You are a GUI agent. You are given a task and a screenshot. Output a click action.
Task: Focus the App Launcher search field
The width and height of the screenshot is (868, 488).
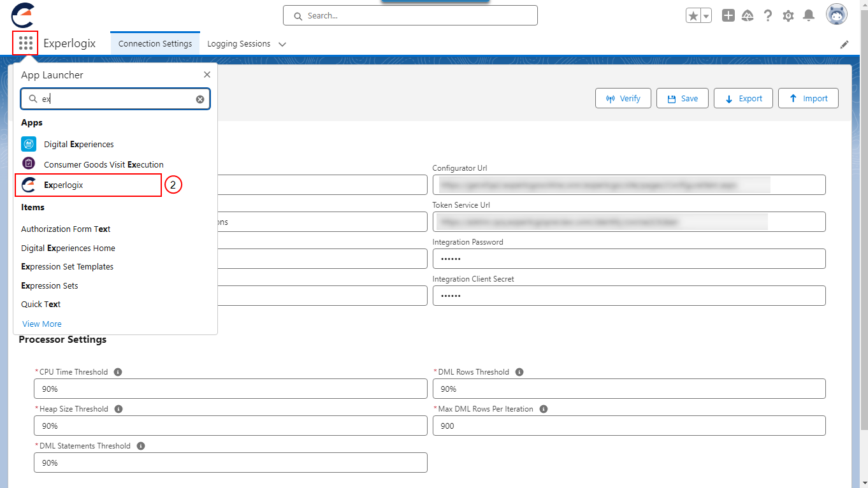[x=115, y=99]
